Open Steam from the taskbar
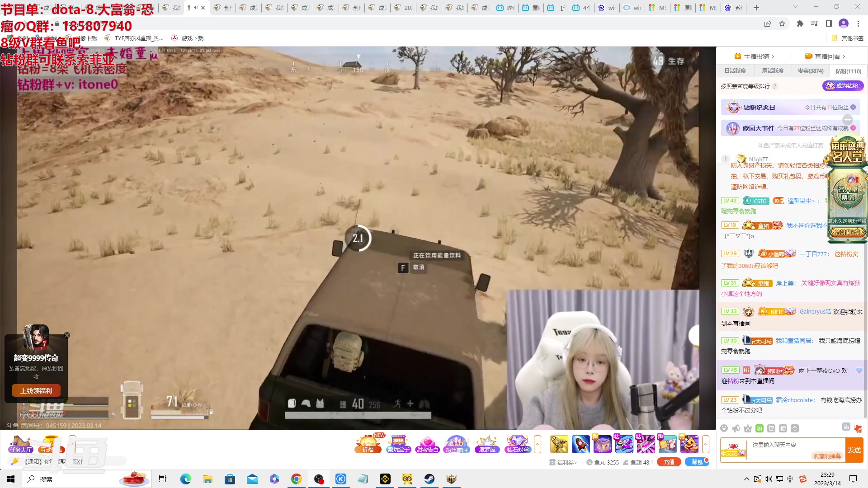 click(429, 479)
